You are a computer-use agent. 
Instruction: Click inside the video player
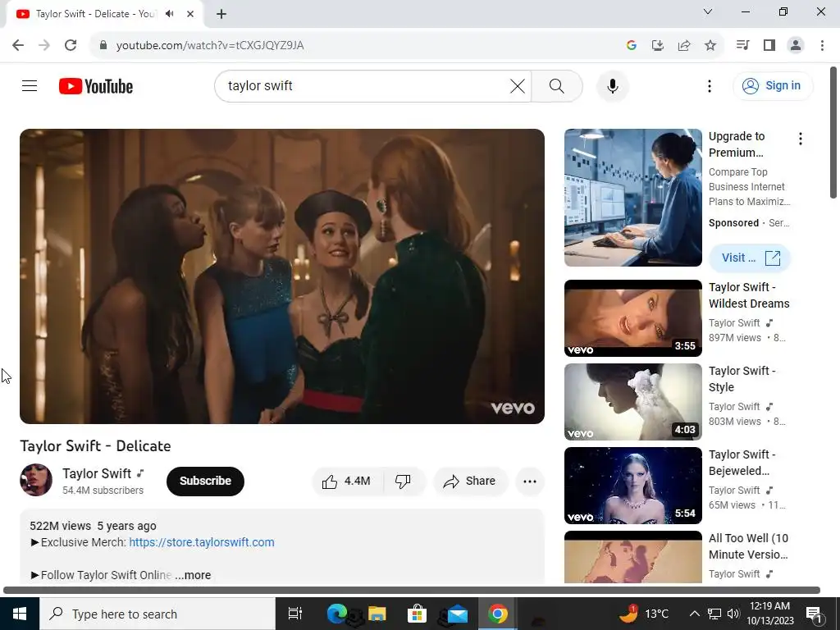282,276
